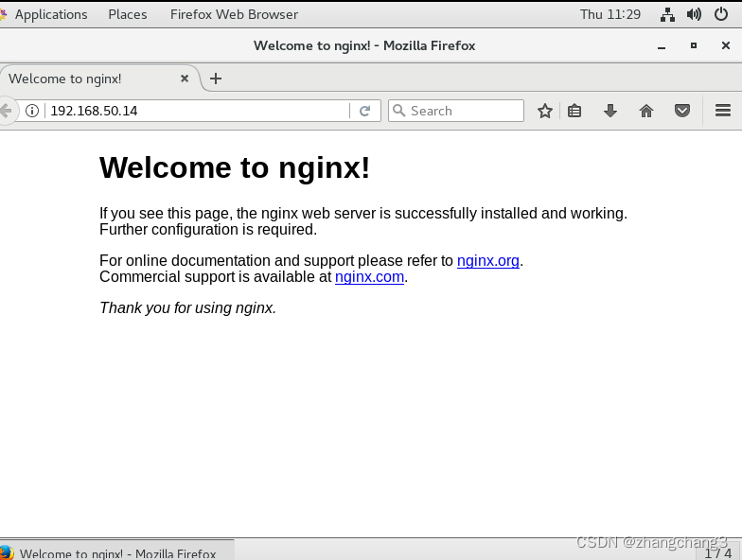
Task: Open the Places menu
Action: tap(127, 15)
